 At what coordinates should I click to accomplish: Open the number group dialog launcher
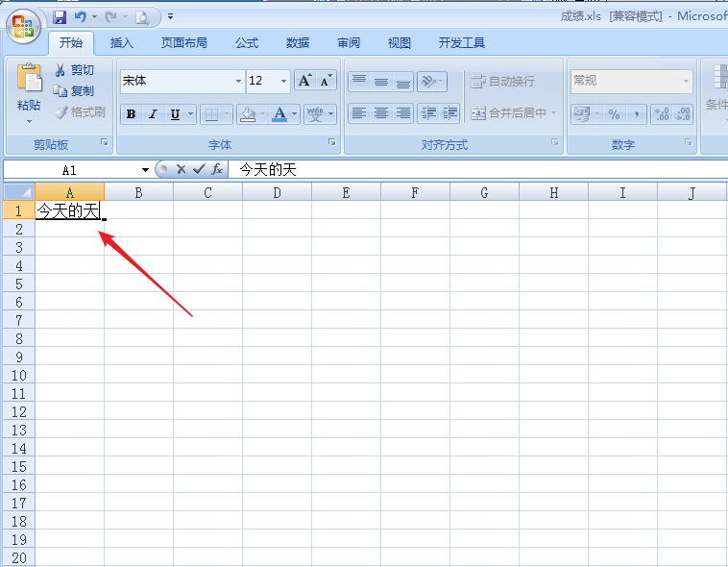pyautogui.click(x=688, y=142)
